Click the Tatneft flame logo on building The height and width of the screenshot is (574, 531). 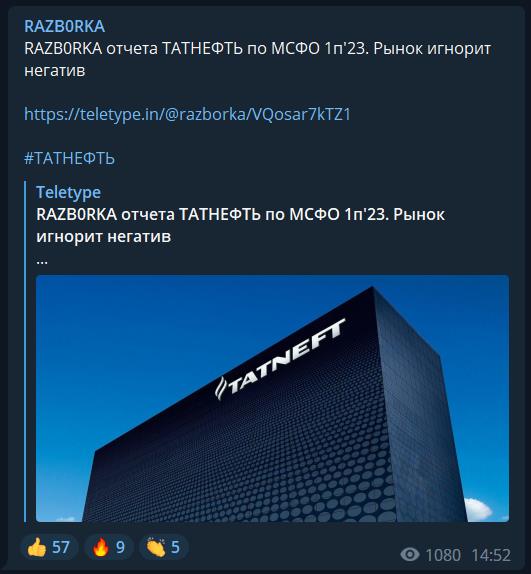221,388
